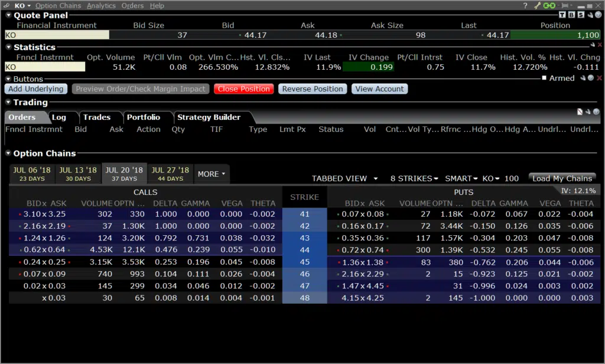This screenshot has height=364, width=605.
Task: Click Load My Chains
Action: [561, 177]
